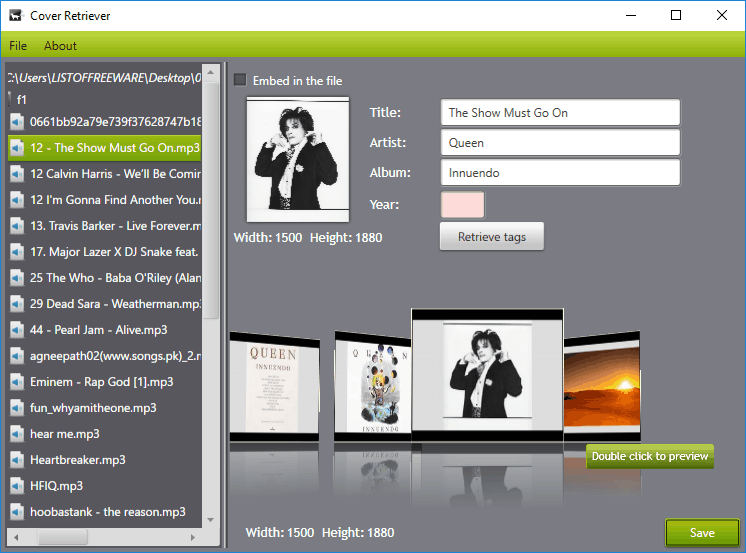Select the illustrated Innuendo juggler cover thumbnail
The image size is (746, 553).
coord(373,387)
